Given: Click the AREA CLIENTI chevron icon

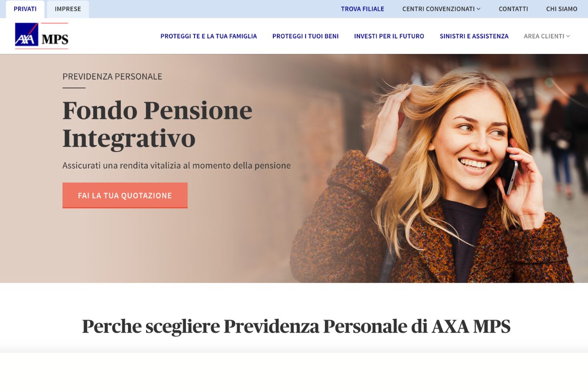Looking at the screenshot, I should click(x=568, y=36).
